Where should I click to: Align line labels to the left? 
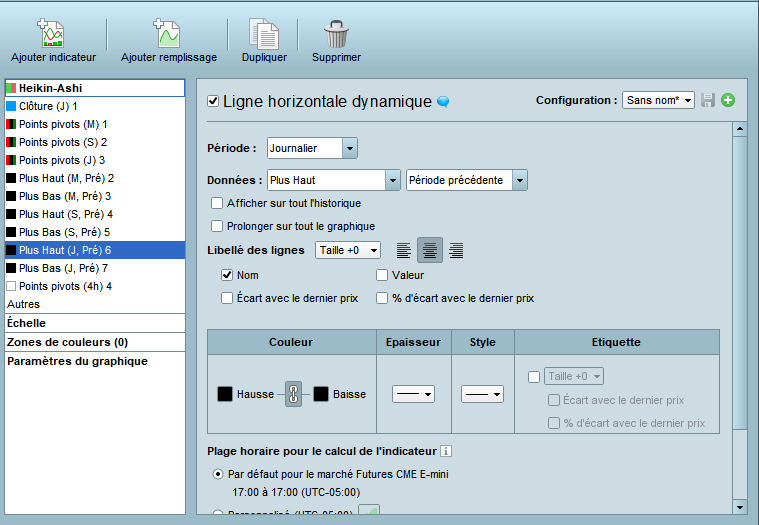pyautogui.click(x=404, y=250)
